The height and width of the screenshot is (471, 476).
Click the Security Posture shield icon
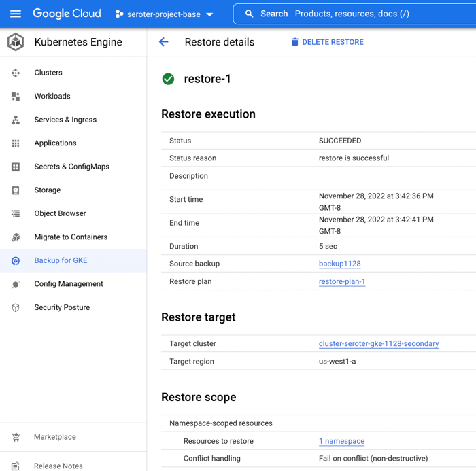tap(16, 308)
